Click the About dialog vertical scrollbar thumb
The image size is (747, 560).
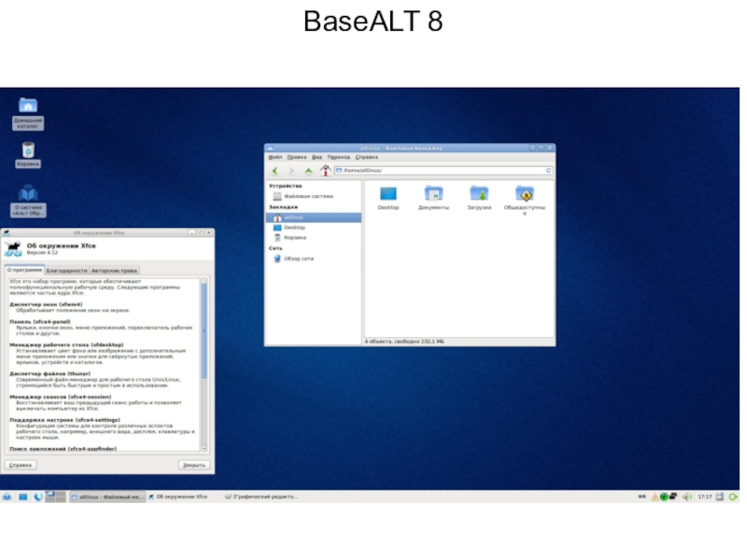204,331
